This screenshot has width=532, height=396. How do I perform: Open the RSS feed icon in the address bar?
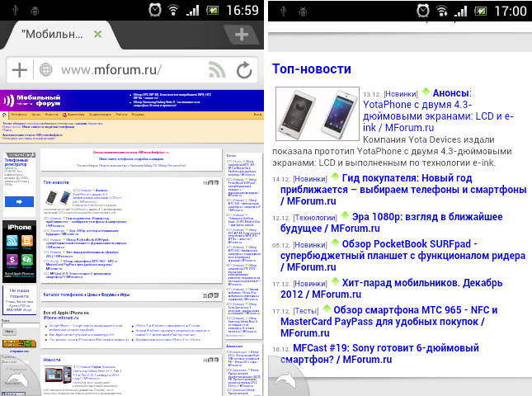pyautogui.click(x=217, y=70)
